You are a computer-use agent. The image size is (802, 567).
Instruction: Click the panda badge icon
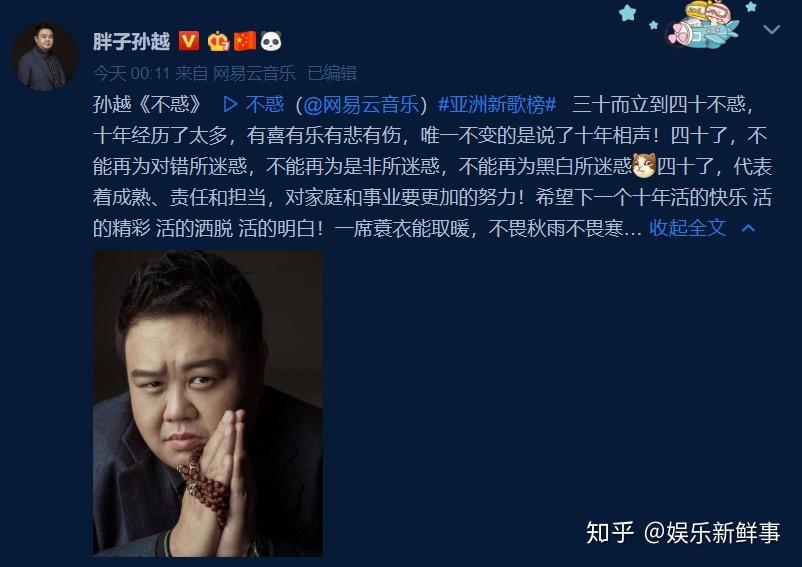[x=271, y=41]
